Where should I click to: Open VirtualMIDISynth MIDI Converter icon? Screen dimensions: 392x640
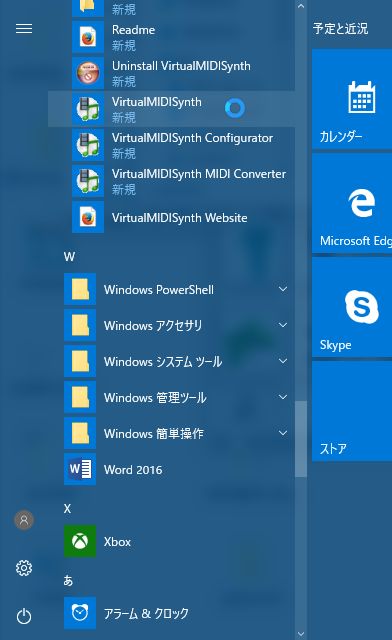(x=88, y=181)
